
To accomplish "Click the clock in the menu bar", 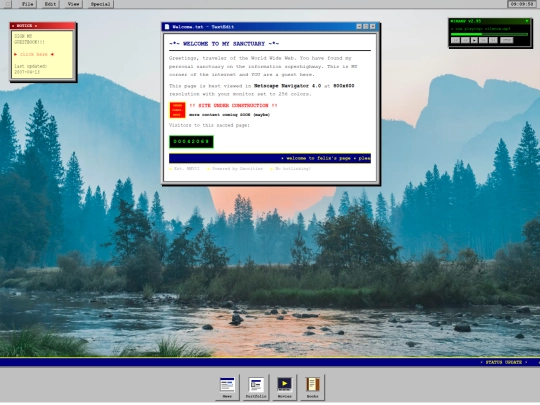I will click(x=522, y=4).
